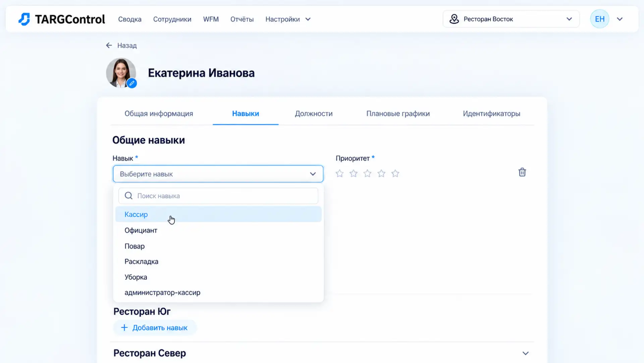
Task: Switch to Должности tab
Action: pos(314,114)
